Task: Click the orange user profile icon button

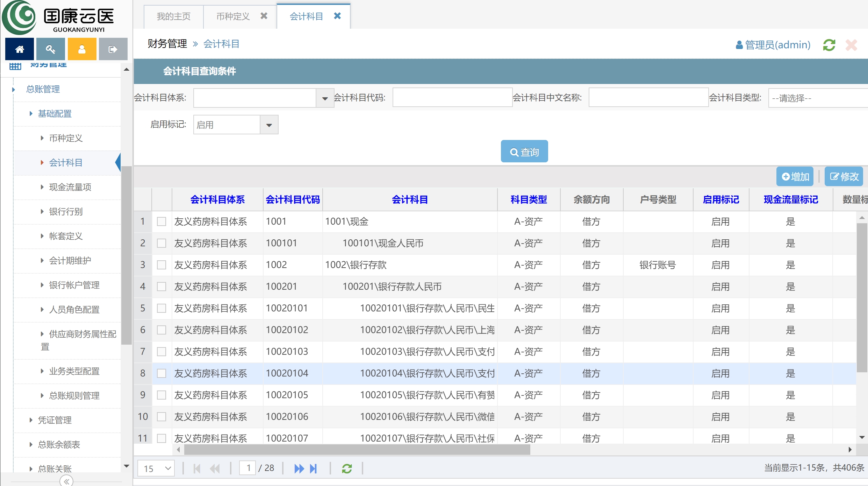Action: pyautogui.click(x=82, y=49)
